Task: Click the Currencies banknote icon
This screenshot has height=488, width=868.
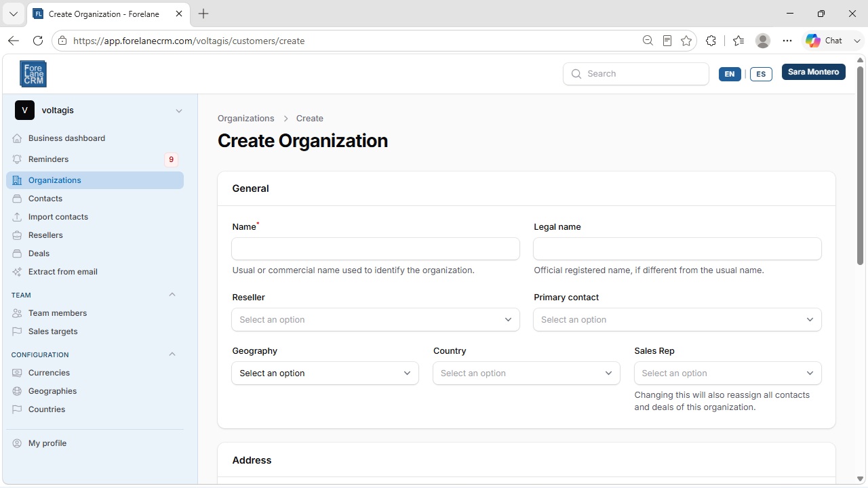Action: click(17, 373)
